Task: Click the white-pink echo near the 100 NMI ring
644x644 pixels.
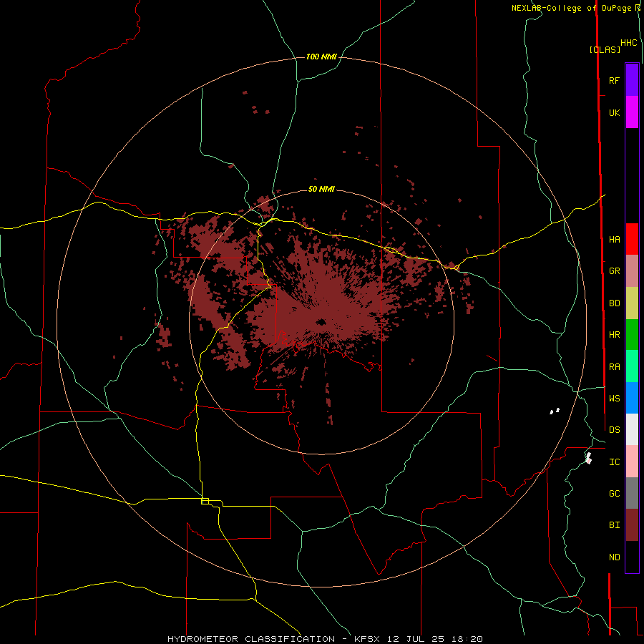Action: 588,458
